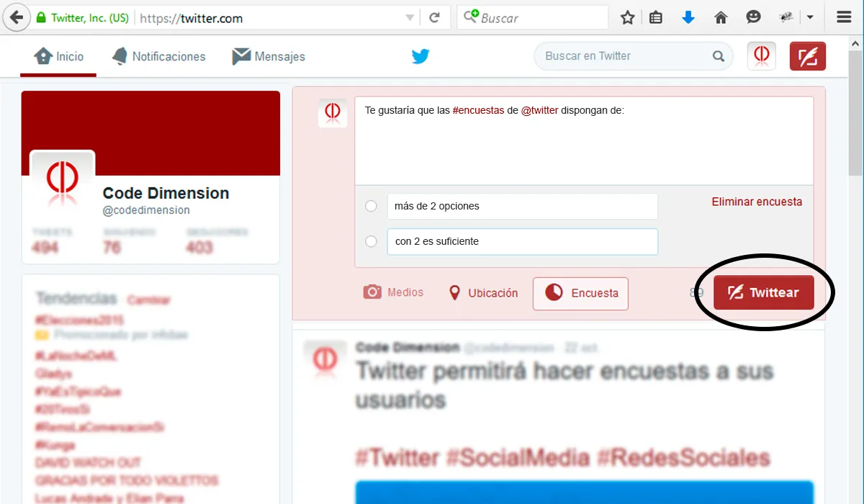Open the profile avatar menu in top bar
The image size is (864, 504).
(x=762, y=56)
